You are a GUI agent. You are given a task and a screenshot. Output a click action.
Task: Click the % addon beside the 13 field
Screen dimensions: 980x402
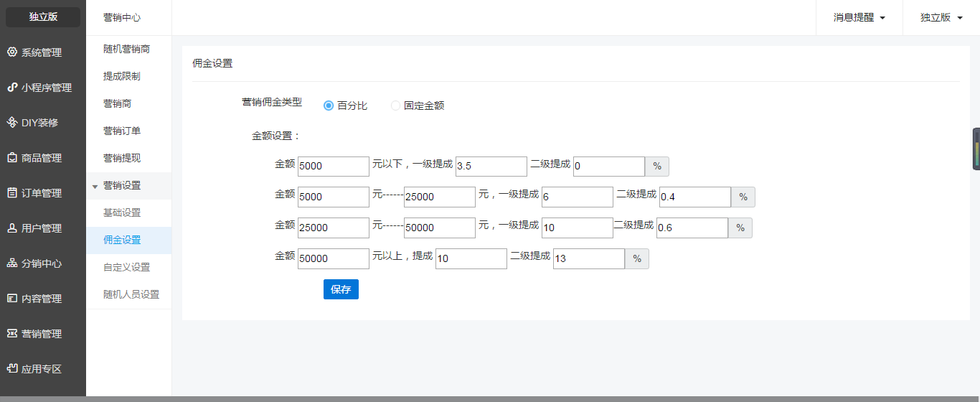pyautogui.click(x=637, y=258)
